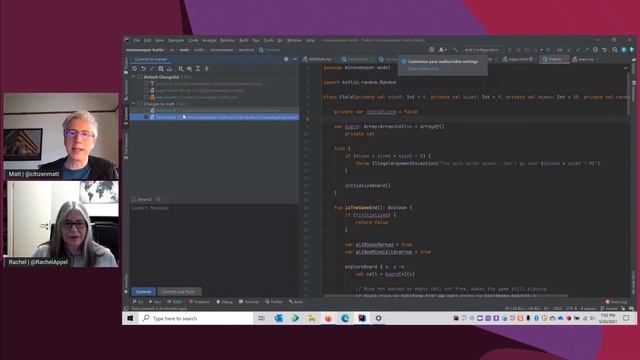Click into the Commit Message text area
The image size is (640, 360).
(x=214, y=244)
